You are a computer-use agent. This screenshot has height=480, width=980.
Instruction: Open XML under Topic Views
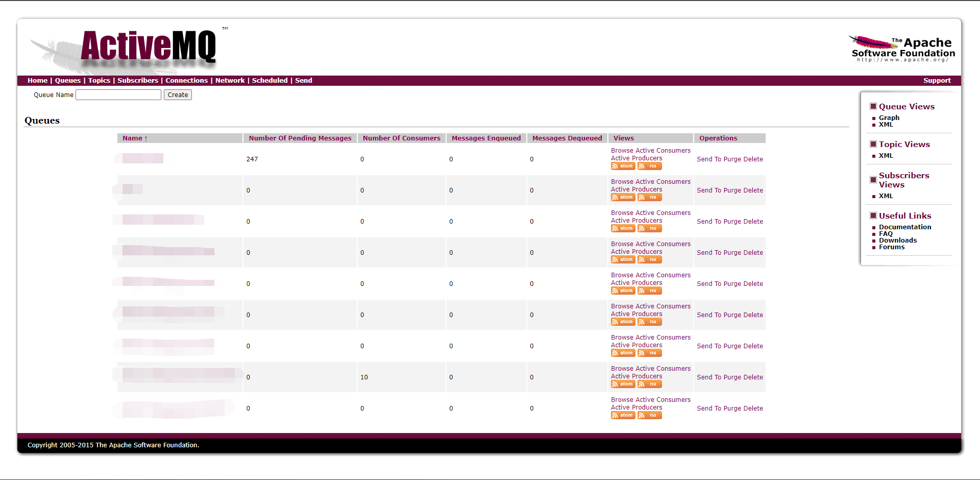click(x=886, y=156)
